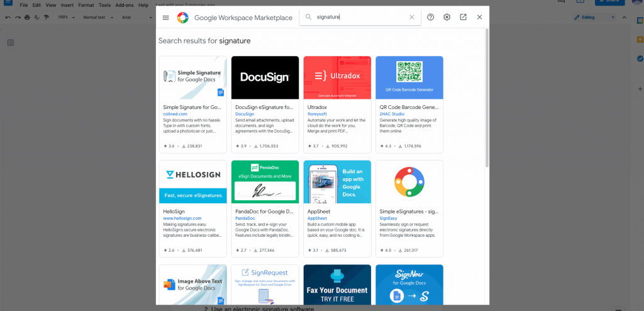Open the Tasks side panel icon

tap(640, 59)
